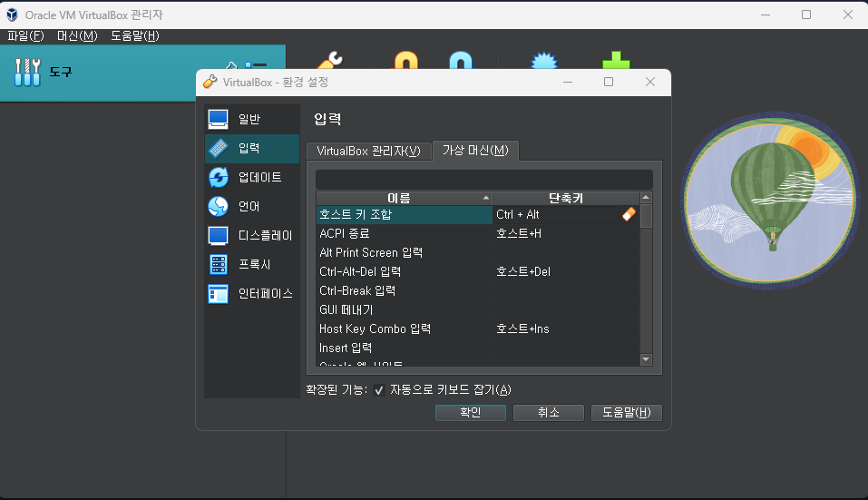The width and height of the screenshot is (868, 500).
Task: Open the 언어 language settings category
Action: (x=252, y=207)
